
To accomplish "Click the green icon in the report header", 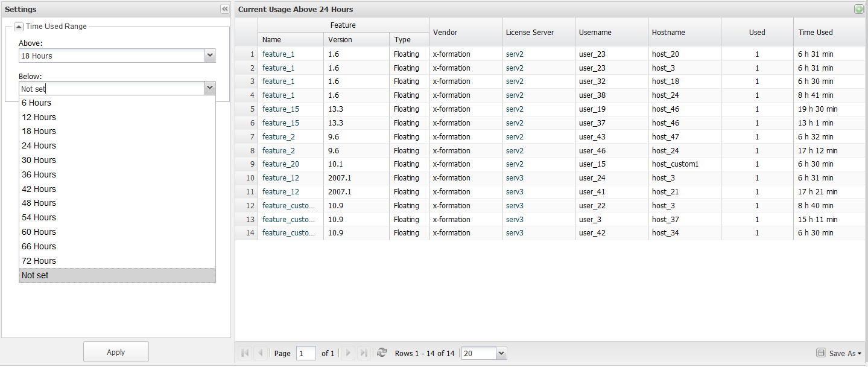I will [859, 9].
